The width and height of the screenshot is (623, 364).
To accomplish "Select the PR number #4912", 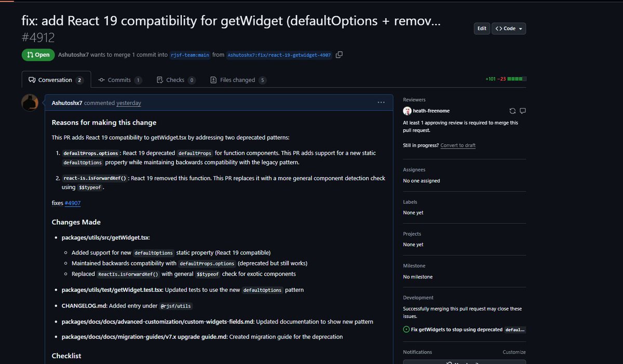I will pyautogui.click(x=38, y=37).
